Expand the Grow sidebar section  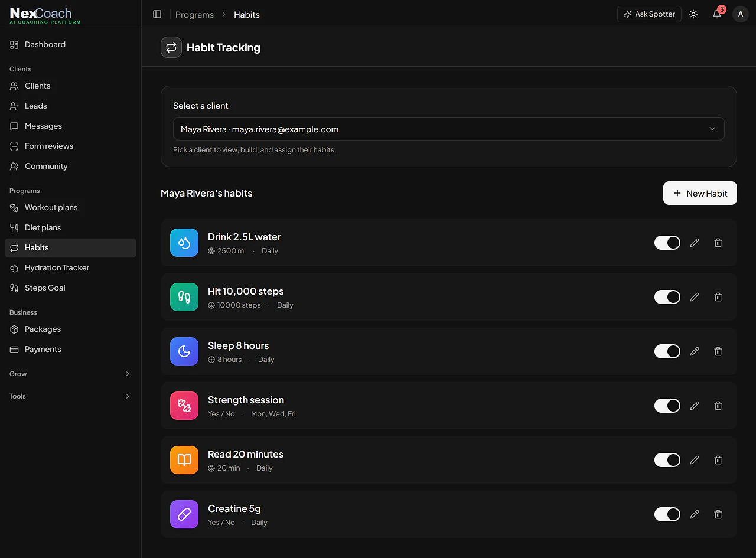(x=70, y=374)
